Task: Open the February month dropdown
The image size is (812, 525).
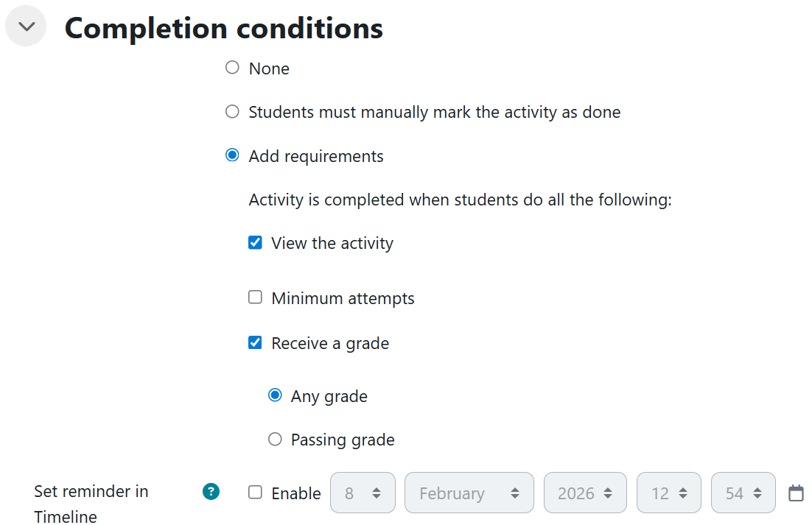Action: coord(469,493)
